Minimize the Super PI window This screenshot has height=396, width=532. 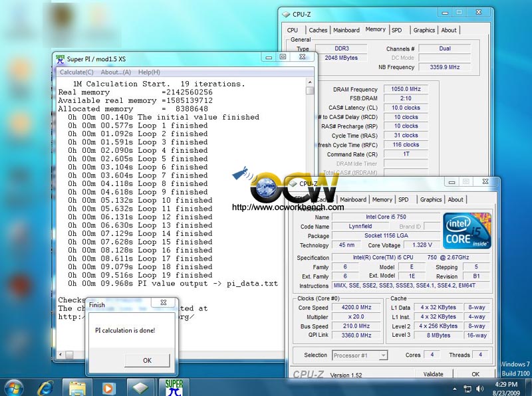269,57
